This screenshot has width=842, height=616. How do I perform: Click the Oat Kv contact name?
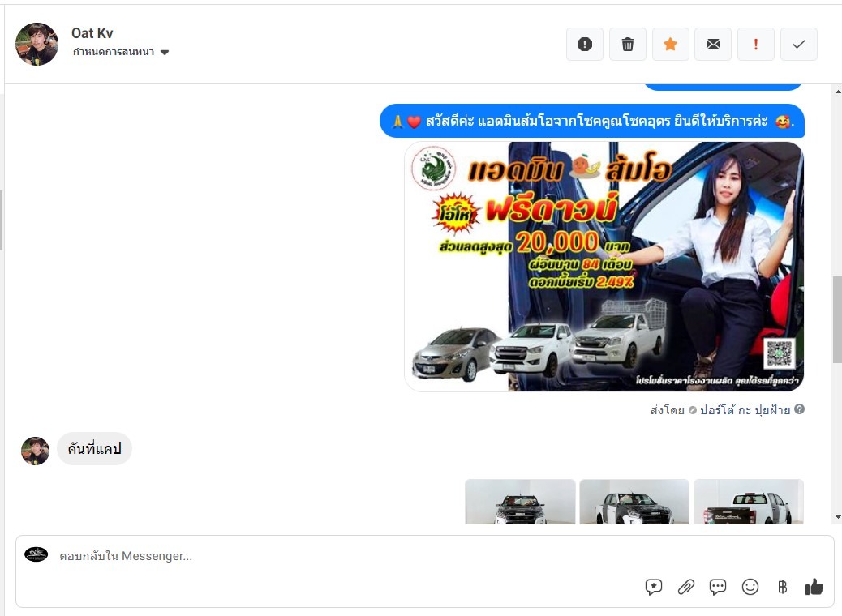point(92,33)
